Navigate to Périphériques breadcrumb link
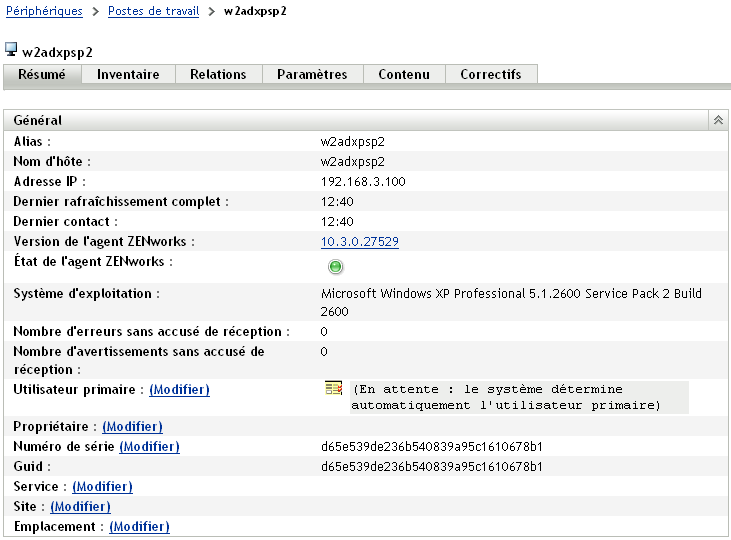This screenshot has width=731, height=540. click(44, 11)
